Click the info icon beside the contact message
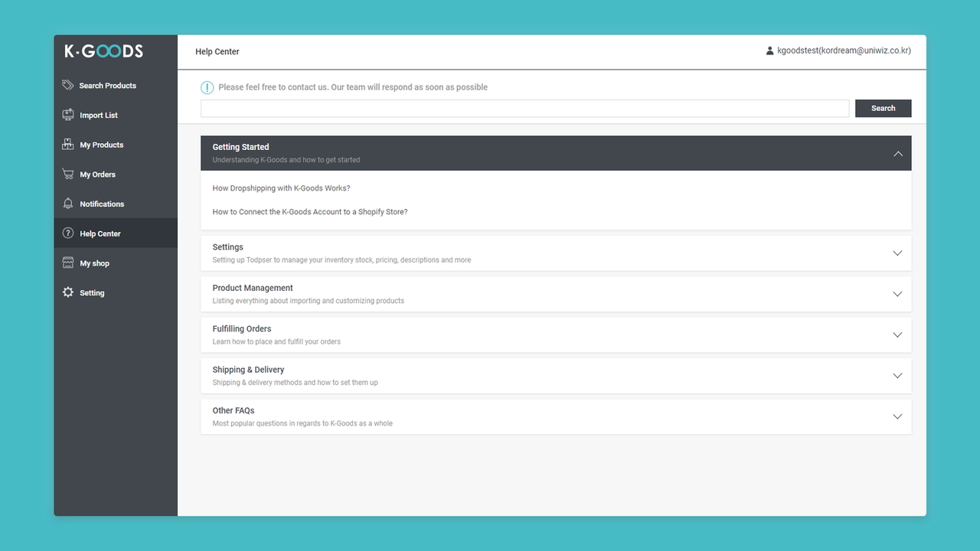The height and width of the screenshot is (551, 980). click(207, 87)
